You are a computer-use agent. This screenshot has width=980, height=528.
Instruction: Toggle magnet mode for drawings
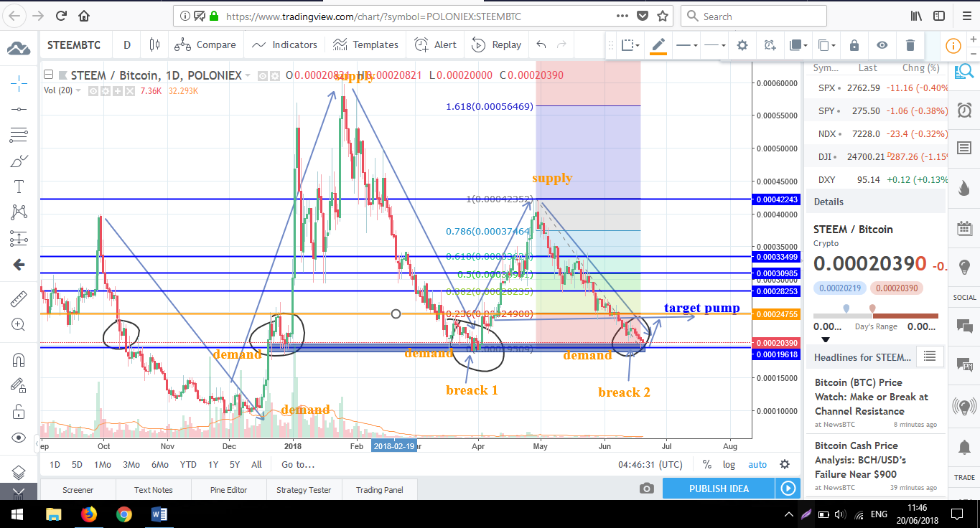tap(19, 359)
